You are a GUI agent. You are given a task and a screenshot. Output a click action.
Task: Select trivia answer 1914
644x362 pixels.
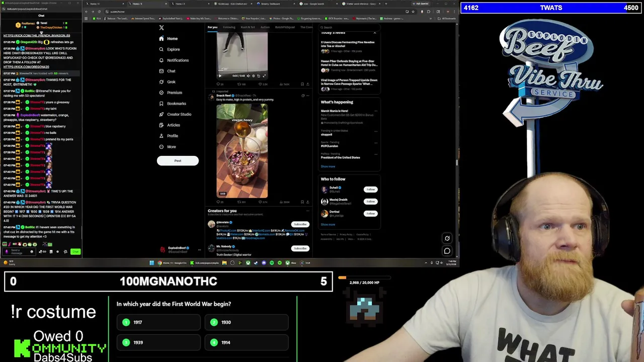point(247,342)
